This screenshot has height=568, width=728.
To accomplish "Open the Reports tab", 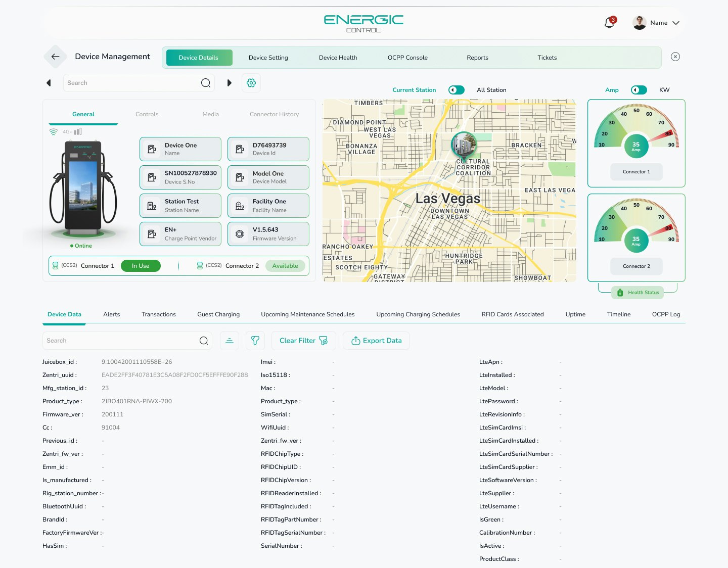I will [478, 58].
